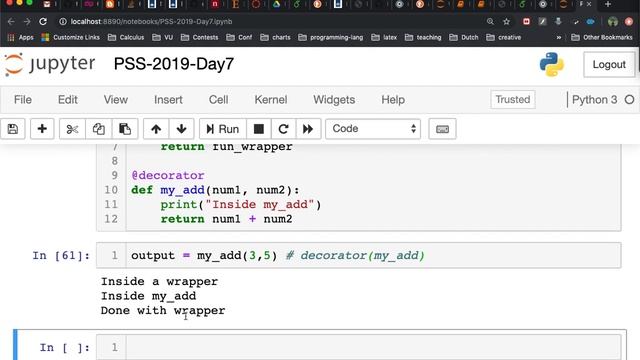640x360 pixels.
Task: Open the Other Bookmarks folder
Action: 602,38
